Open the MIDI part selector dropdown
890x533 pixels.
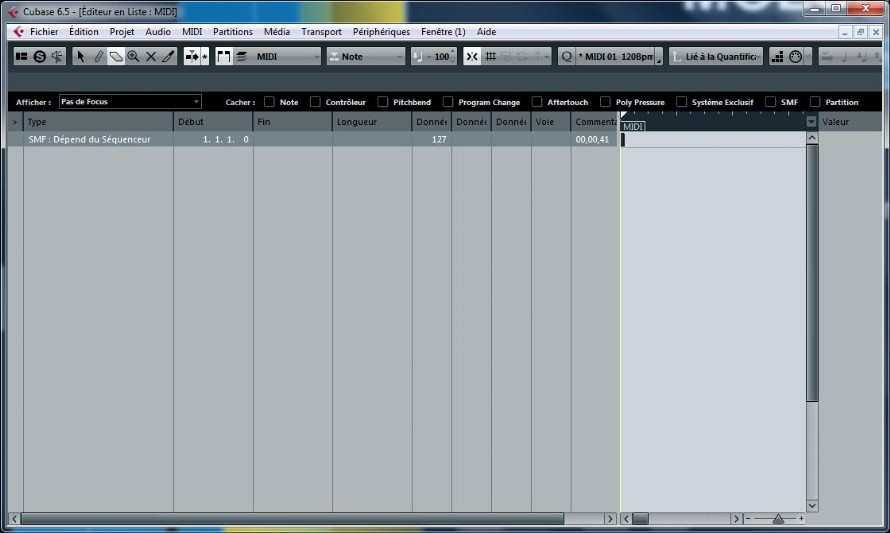tap(287, 56)
